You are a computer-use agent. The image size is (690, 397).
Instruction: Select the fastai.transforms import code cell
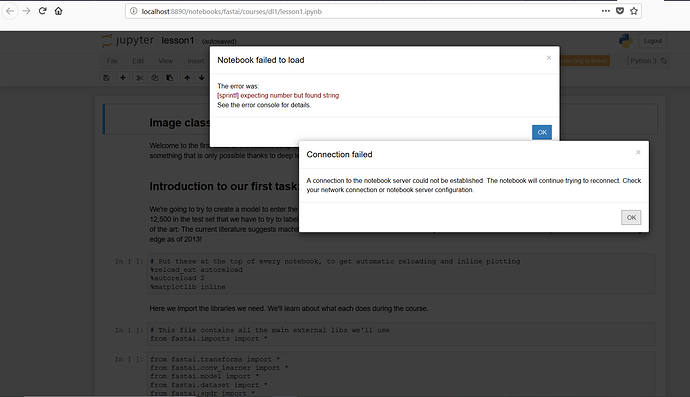[x=402, y=375]
